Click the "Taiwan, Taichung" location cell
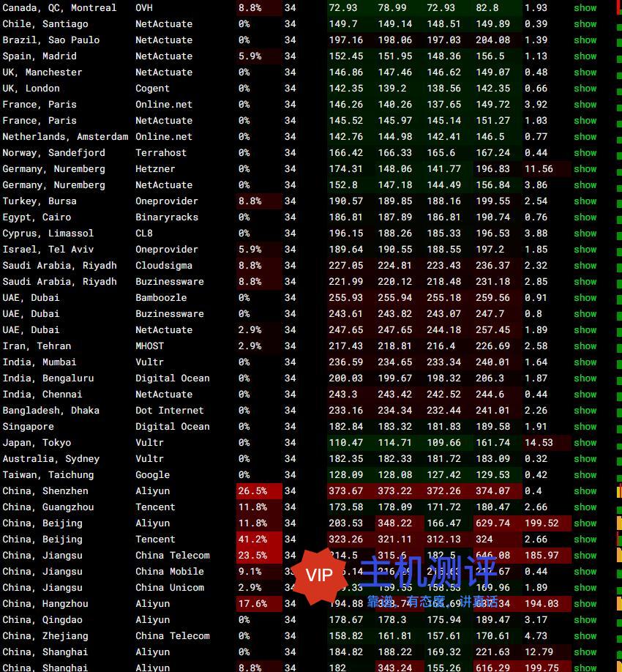 click(x=48, y=475)
